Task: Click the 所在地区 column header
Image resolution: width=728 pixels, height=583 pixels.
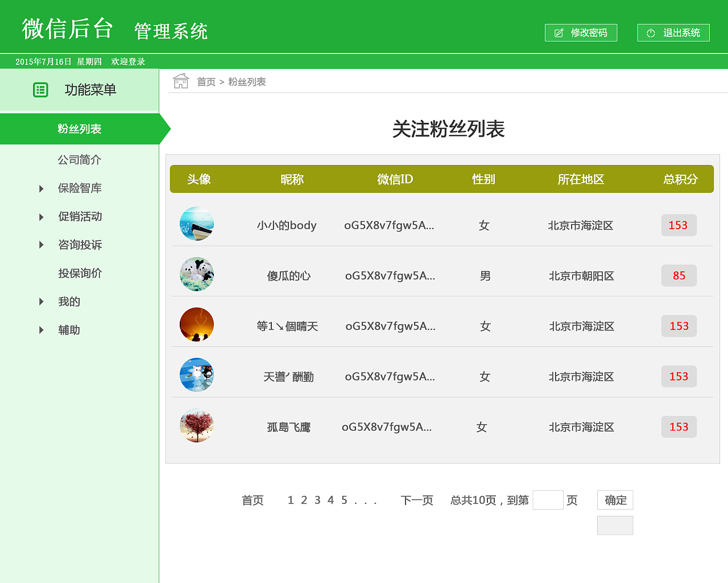Action: click(x=581, y=179)
